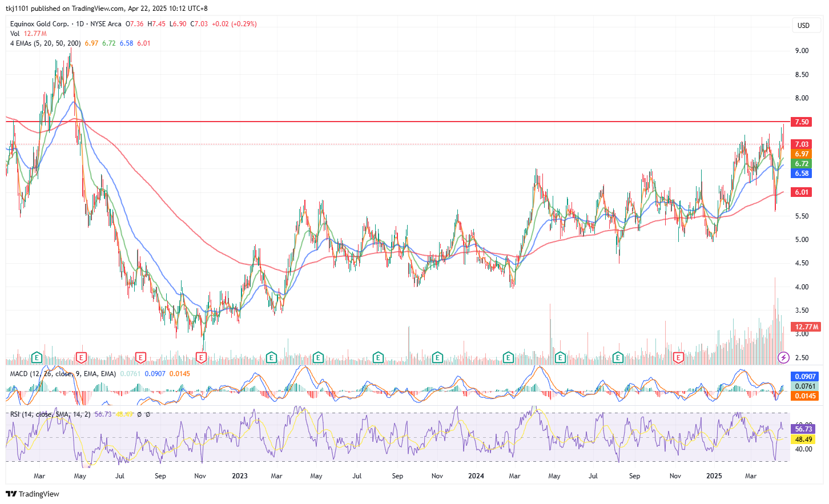This screenshot has width=829, height=504.
Task: Click the Equinox Gold Corp. symbol title
Action: (x=39, y=24)
